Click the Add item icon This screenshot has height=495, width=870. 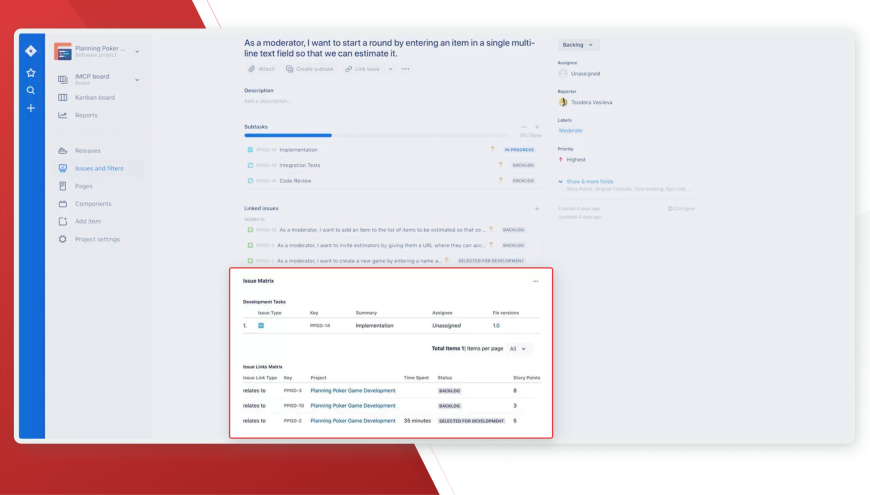pyautogui.click(x=63, y=221)
